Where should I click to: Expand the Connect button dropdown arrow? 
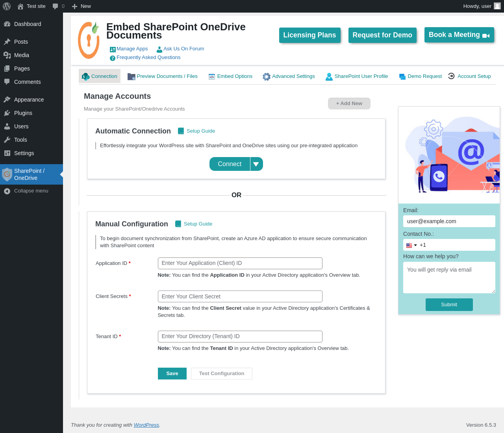pyautogui.click(x=256, y=164)
